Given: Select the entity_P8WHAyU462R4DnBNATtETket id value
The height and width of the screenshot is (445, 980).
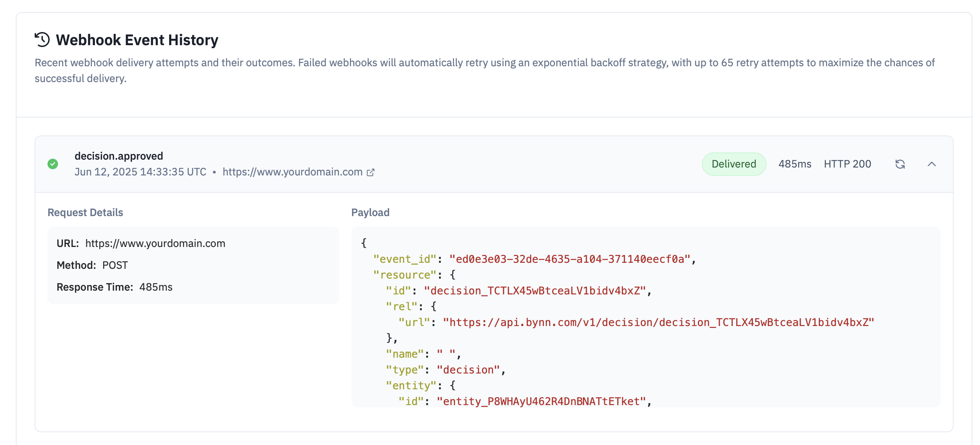Looking at the screenshot, I should pos(541,402).
